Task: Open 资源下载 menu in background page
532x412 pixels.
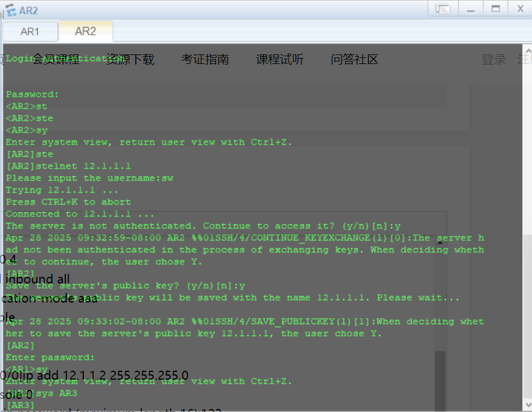Action: [x=130, y=59]
